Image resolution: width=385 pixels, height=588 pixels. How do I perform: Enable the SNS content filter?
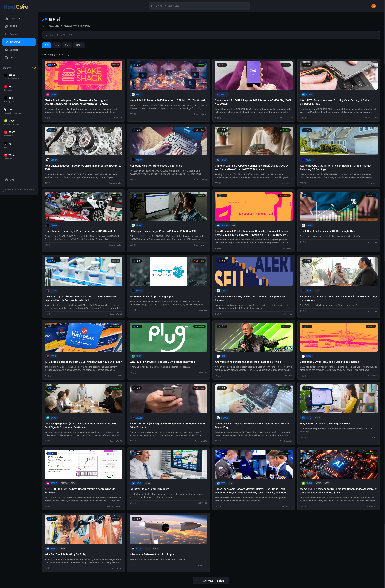[67, 45]
